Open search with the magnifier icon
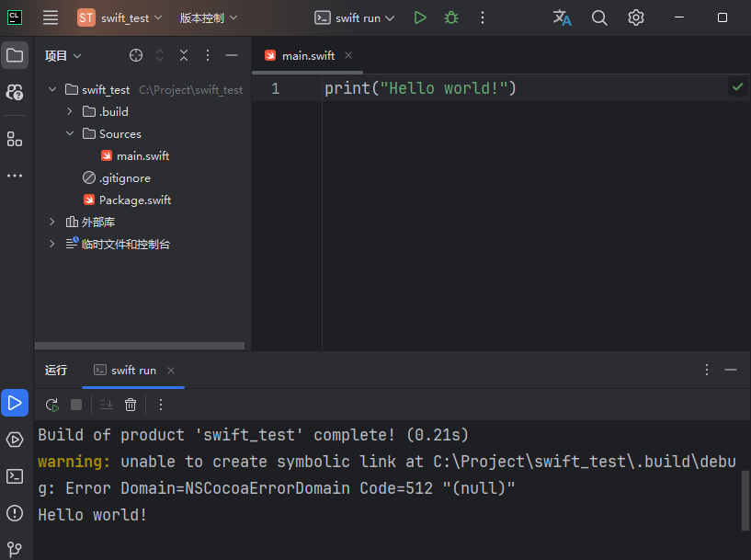The width and height of the screenshot is (751, 560). (x=599, y=17)
